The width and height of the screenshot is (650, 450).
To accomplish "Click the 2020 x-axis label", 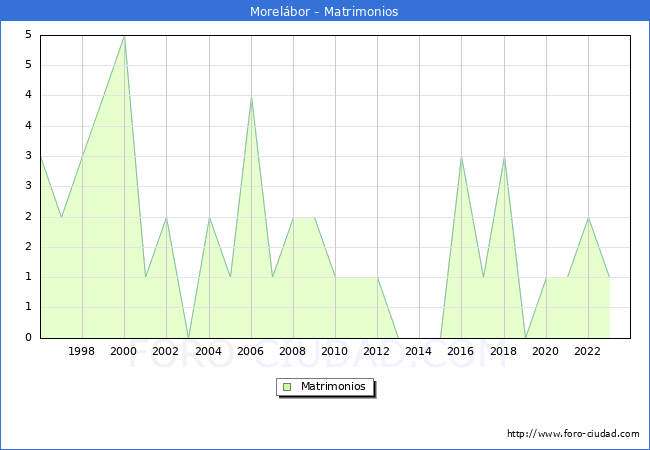I will click(x=546, y=351).
